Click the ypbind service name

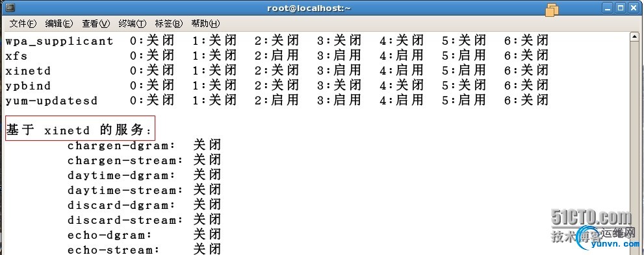click(28, 86)
